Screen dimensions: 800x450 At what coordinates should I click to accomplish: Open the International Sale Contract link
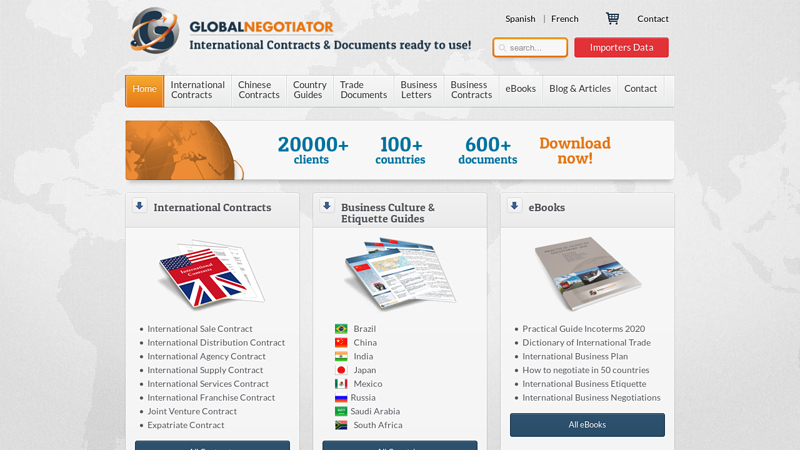coord(199,329)
